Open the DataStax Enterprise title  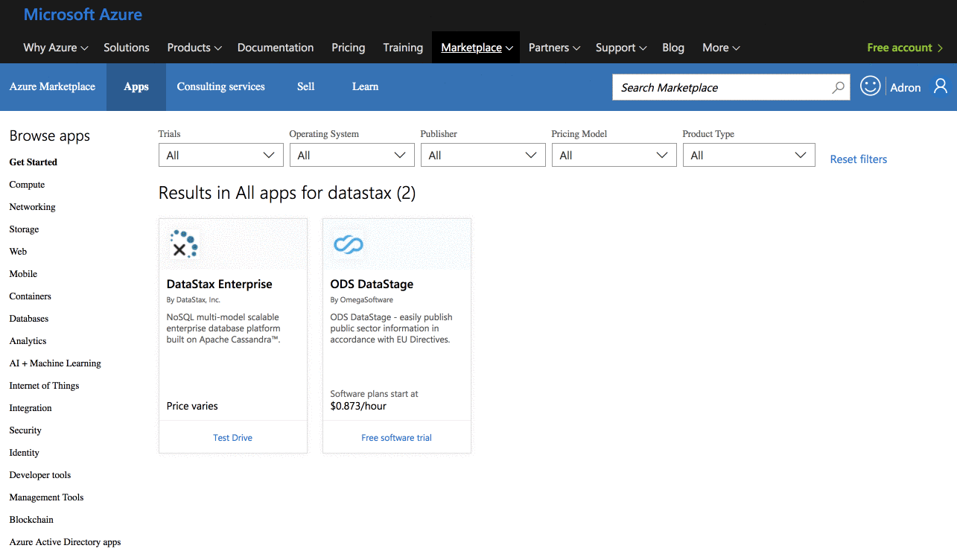point(220,284)
